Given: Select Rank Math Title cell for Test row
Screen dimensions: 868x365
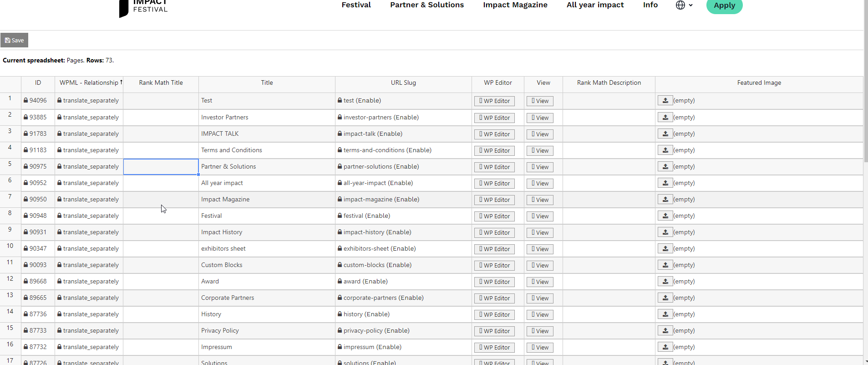Looking at the screenshot, I should (x=161, y=101).
